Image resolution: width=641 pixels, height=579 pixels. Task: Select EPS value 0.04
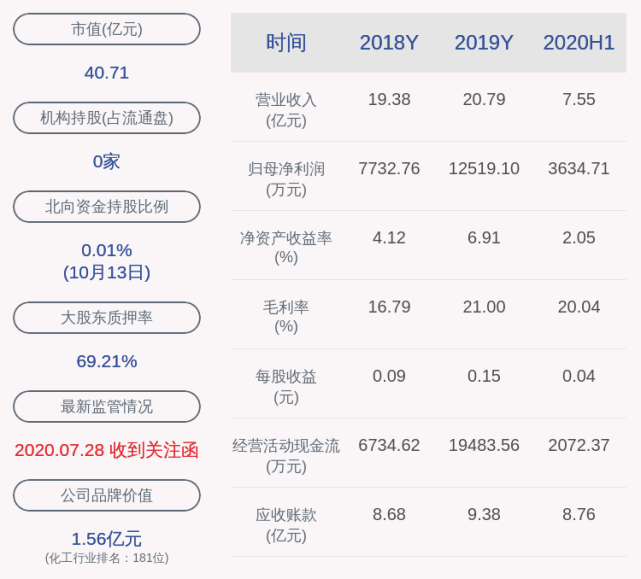tap(579, 376)
